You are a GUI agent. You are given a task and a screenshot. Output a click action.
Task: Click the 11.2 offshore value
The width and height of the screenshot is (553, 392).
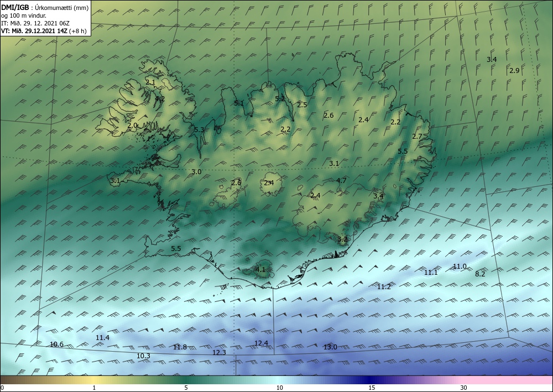384,287
